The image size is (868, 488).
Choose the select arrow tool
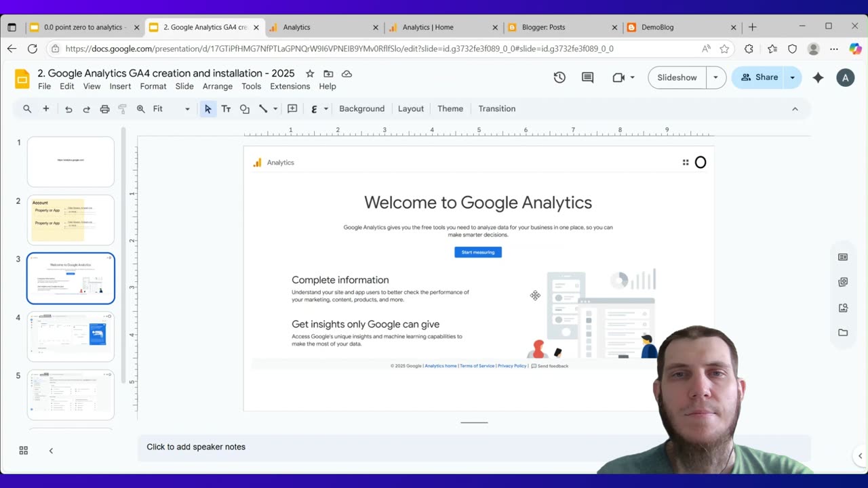point(208,108)
